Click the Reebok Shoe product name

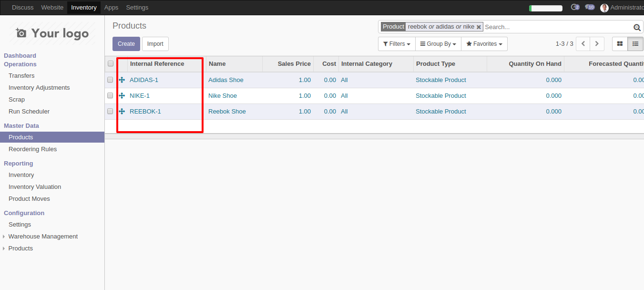coord(227,112)
